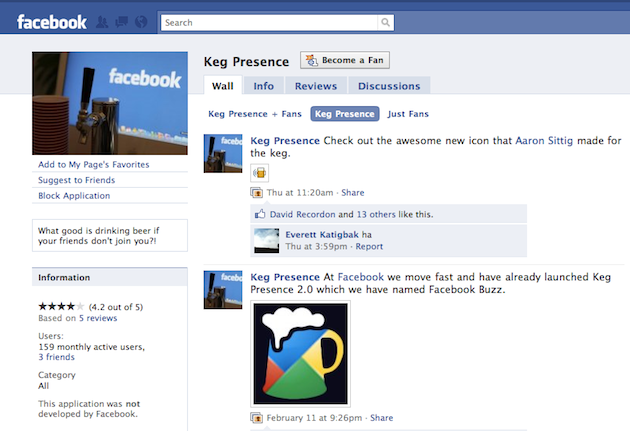Open Everett Katigbak's profile link
This screenshot has height=431, width=630.
[x=322, y=235]
